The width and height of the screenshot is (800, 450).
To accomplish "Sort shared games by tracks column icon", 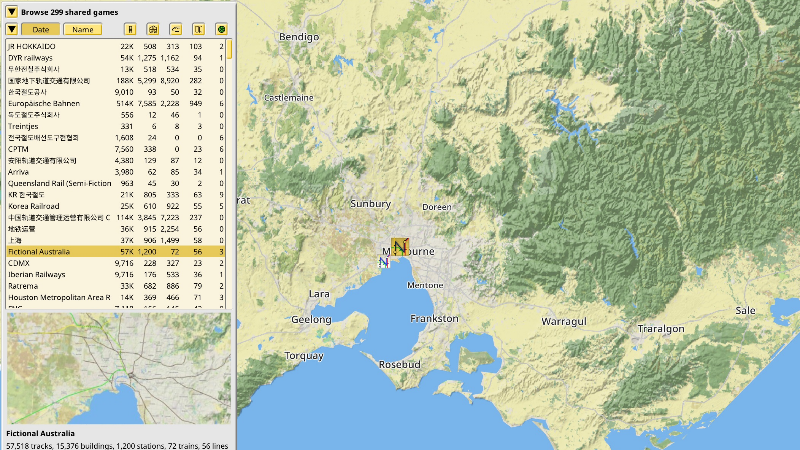I will point(130,29).
